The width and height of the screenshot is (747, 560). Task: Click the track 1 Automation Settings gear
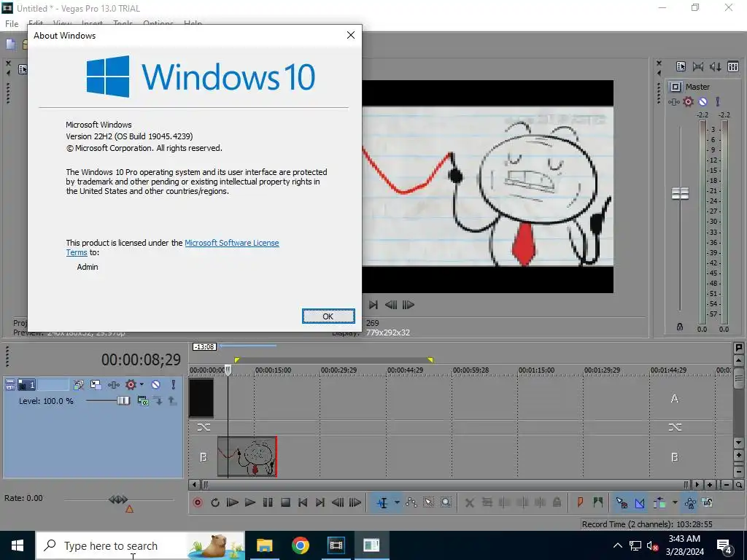(131, 384)
